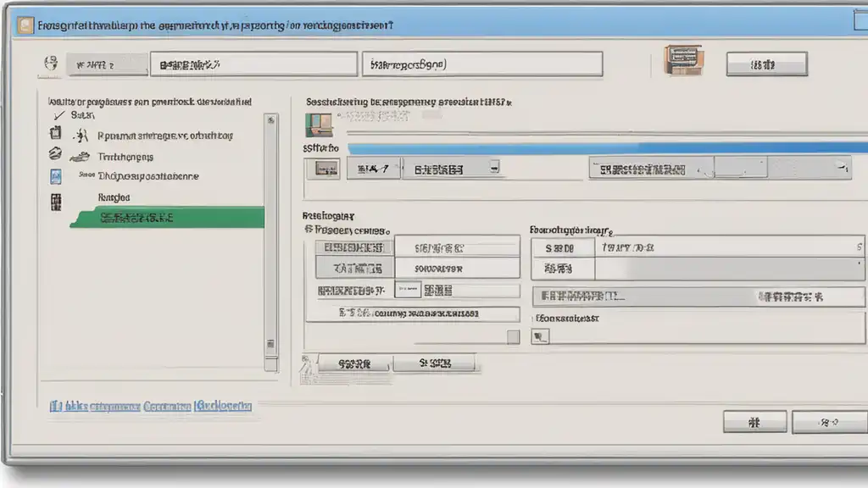Screen dimensions: 868x488
Task: Open the dropdown arrow next to picture button
Action: [x=494, y=167]
